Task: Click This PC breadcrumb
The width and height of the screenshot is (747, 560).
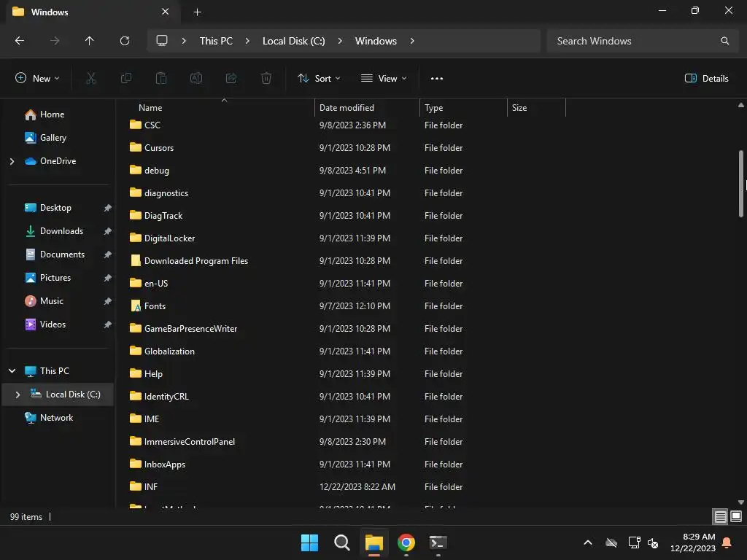Action: coord(216,41)
